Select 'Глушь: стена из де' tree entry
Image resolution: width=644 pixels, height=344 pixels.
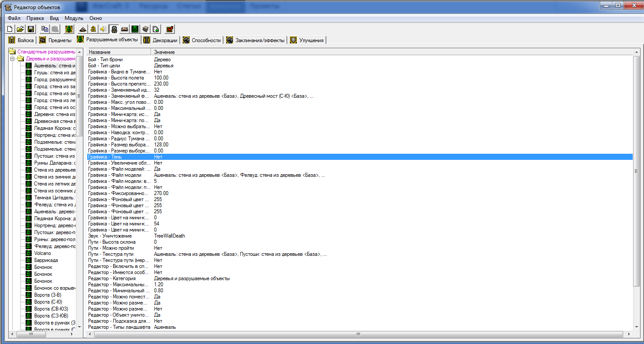click(x=55, y=73)
